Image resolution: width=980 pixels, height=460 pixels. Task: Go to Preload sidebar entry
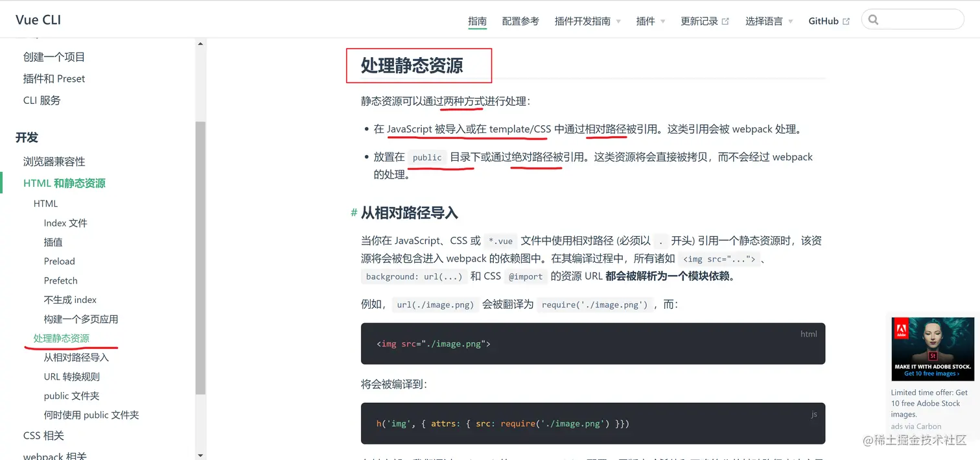[60, 261]
